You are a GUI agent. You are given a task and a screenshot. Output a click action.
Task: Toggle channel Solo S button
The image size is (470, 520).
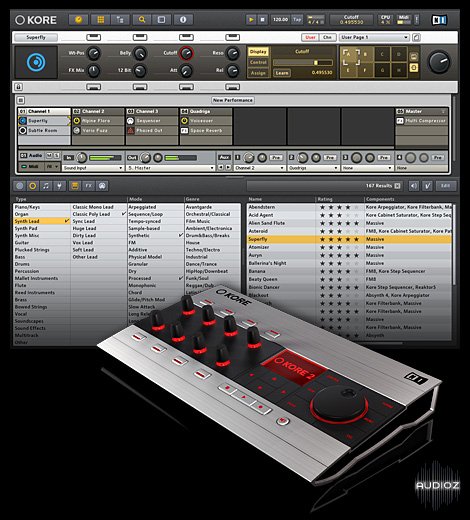pos(57,155)
